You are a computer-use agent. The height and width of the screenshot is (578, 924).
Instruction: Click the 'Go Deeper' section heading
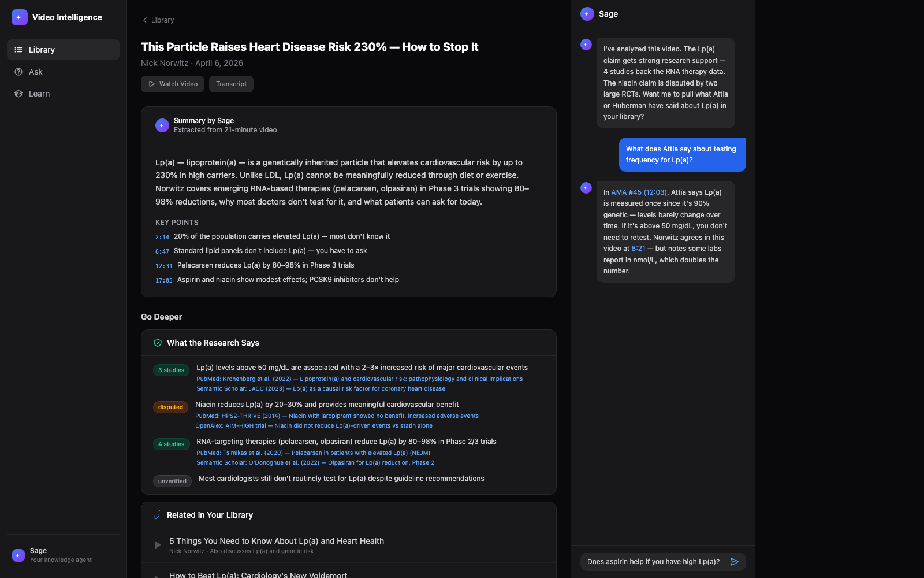[x=162, y=317]
